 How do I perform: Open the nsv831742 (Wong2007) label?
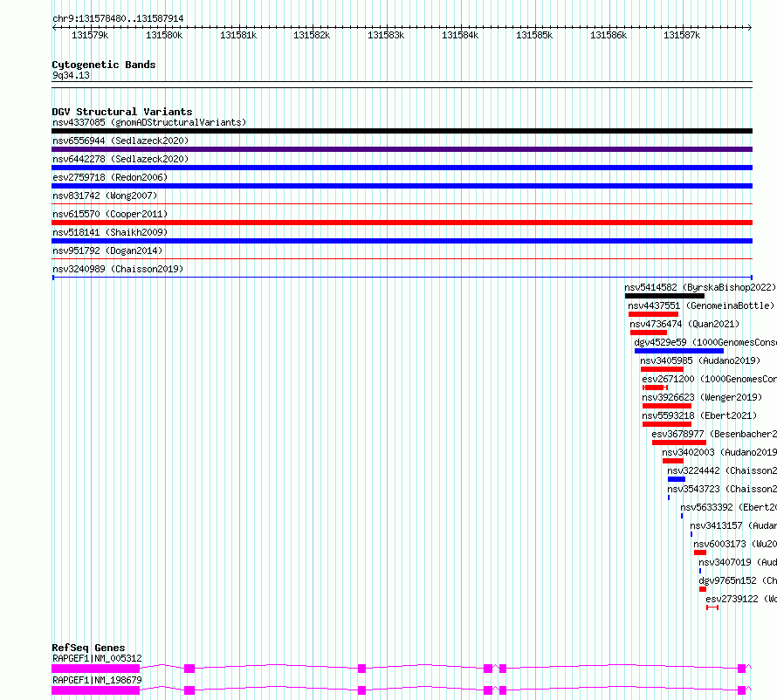105,196
